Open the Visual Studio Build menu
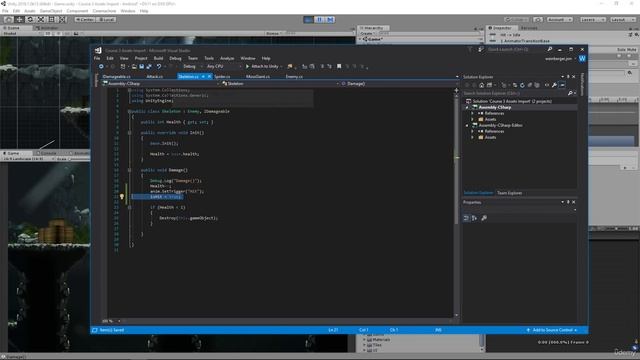The width and height of the screenshot is (640, 360). (158, 58)
